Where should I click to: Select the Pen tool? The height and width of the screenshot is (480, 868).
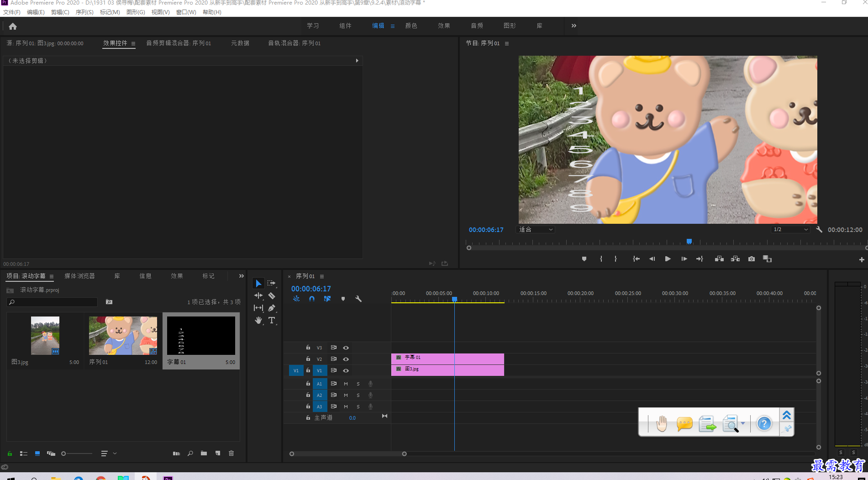point(272,308)
